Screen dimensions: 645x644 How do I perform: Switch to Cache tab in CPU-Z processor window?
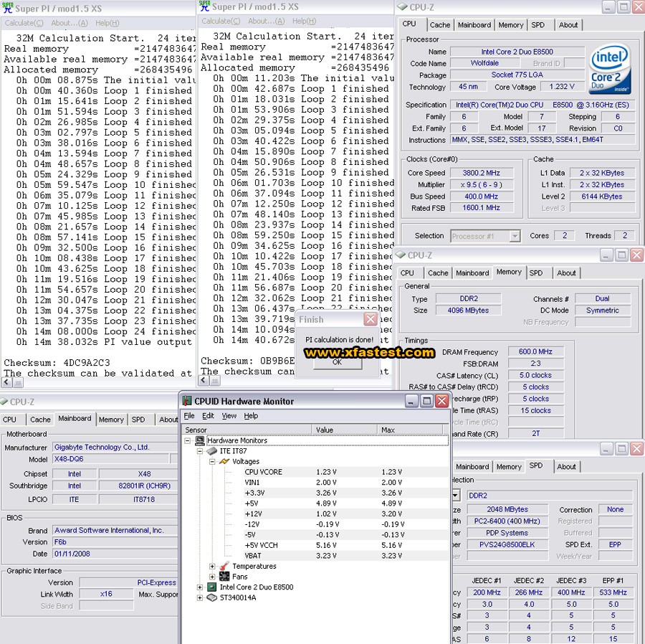(440, 25)
